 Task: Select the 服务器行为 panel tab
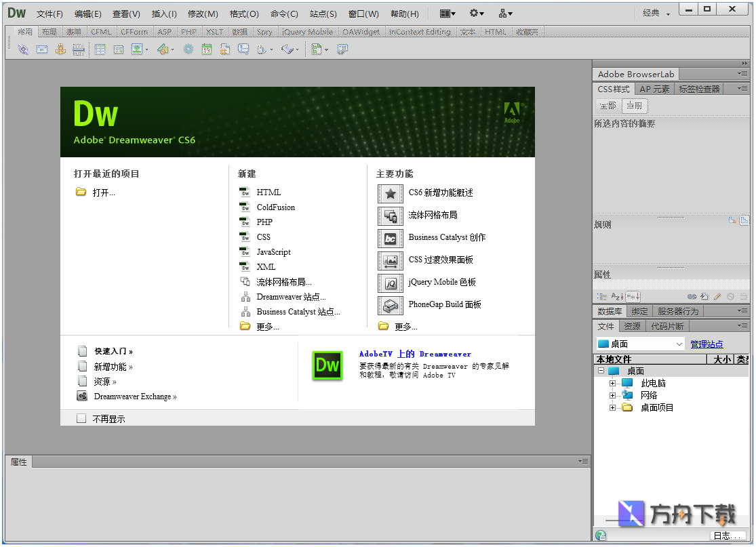point(677,311)
